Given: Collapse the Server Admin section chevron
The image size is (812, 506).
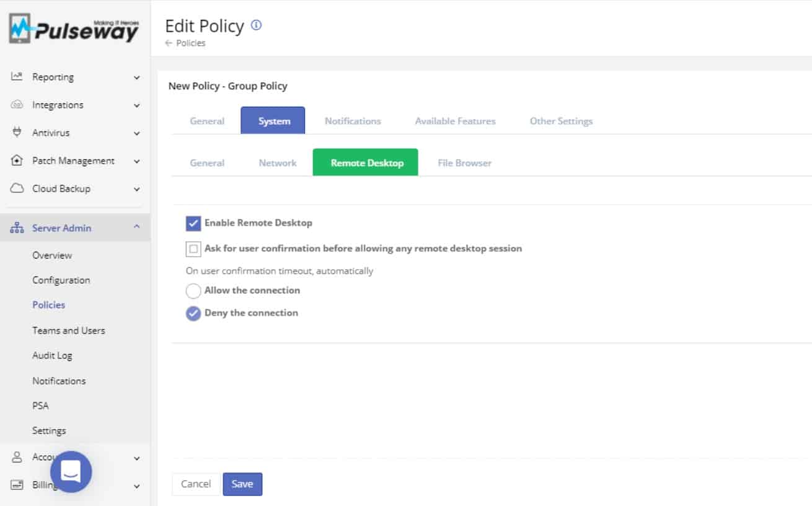Looking at the screenshot, I should point(137,228).
